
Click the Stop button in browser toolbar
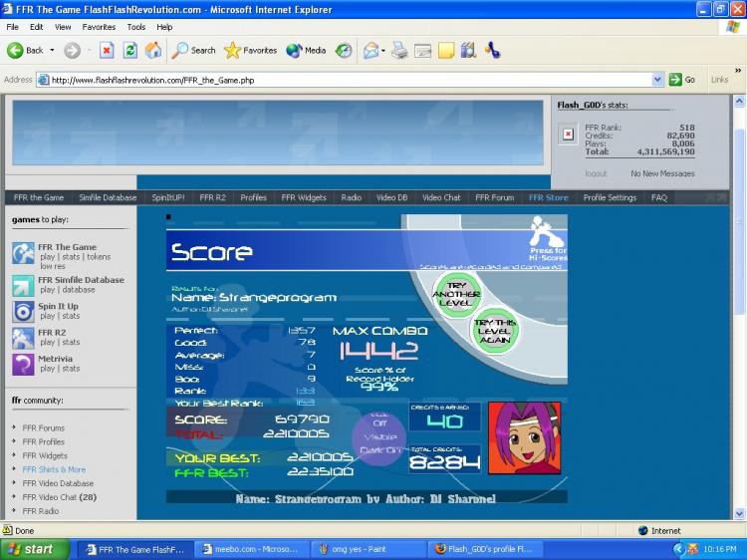click(x=107, y=50)
